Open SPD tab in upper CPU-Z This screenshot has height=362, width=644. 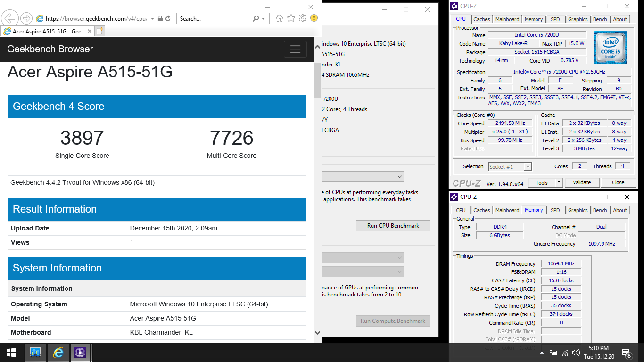[x=555, y=19]
